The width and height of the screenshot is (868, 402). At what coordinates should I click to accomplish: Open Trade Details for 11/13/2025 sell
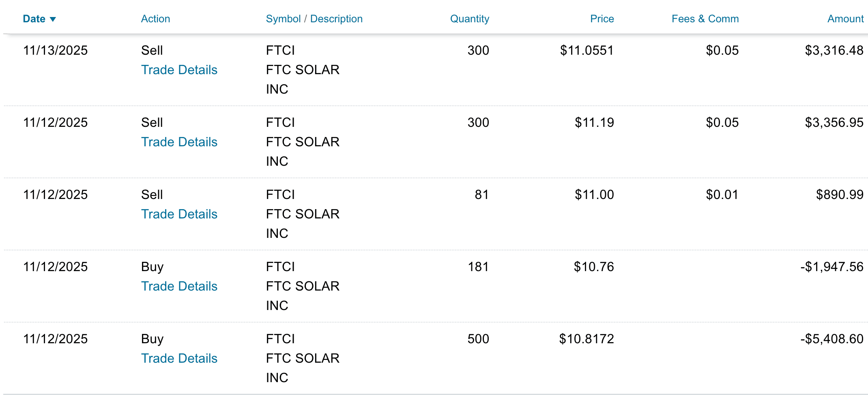pyautogui.click(x=179, y=70)
